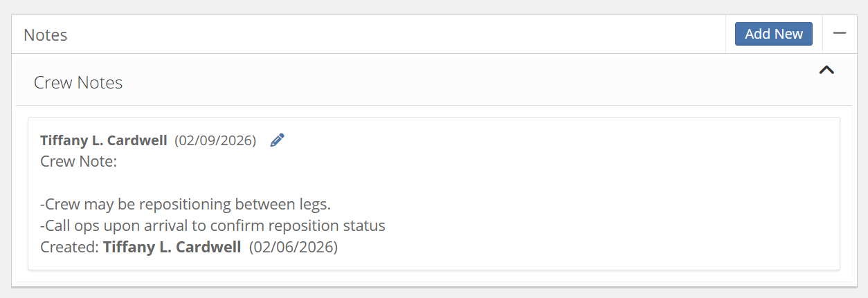Click Tiffany L. Cardwell name beside 02/09/2026
This screenshot has height=298, width=868.
point(104,140)
